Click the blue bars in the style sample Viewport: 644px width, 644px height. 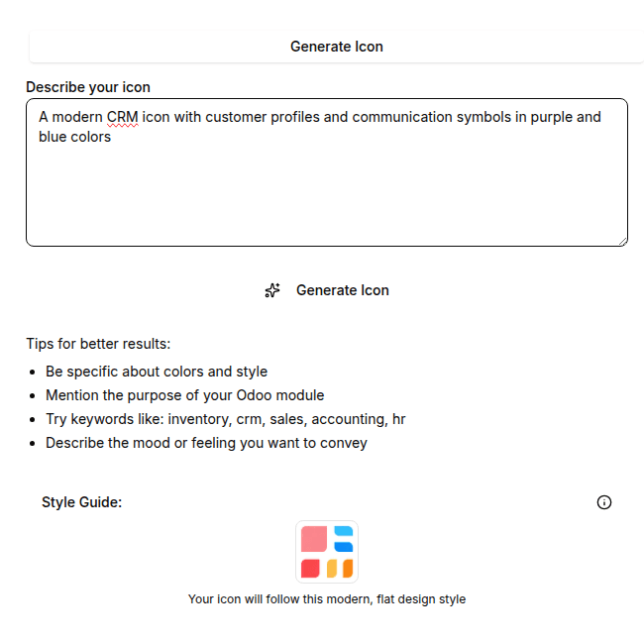[343, 538]
